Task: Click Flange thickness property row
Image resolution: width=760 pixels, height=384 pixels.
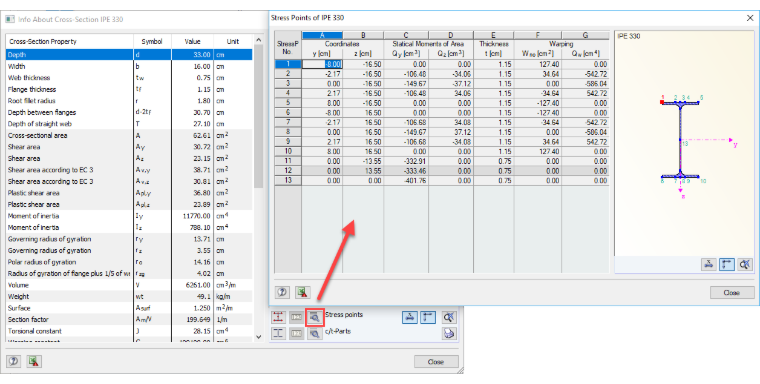Action: tap(129, 89)
